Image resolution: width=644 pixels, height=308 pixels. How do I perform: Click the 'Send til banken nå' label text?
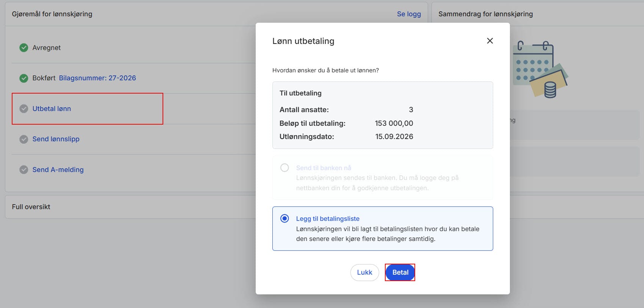pyautogui.click(x=324, y=168)
